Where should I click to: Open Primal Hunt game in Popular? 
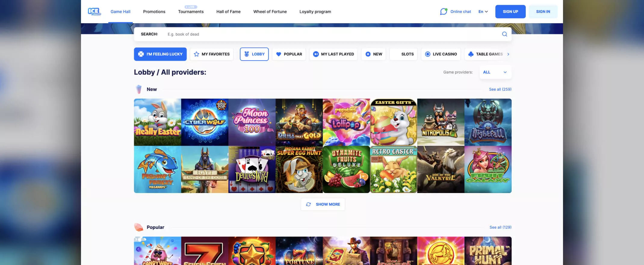click(x=488, y=251)
